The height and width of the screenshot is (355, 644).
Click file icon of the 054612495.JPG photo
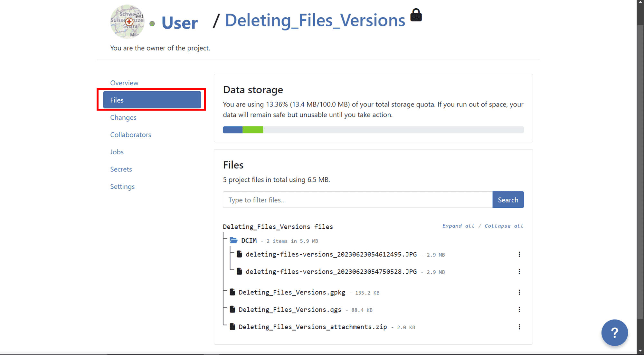239,254
